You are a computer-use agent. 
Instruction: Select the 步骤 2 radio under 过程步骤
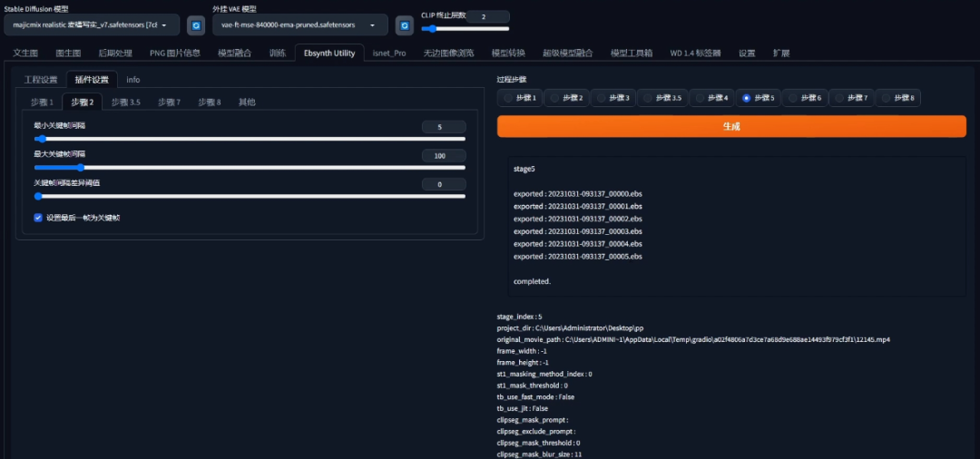pos(566,98)
